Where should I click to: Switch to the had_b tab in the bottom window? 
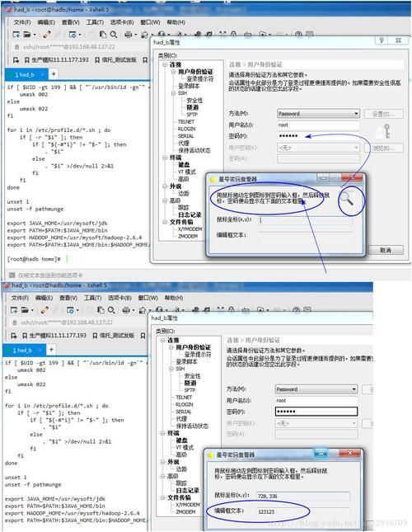[23, 350]
